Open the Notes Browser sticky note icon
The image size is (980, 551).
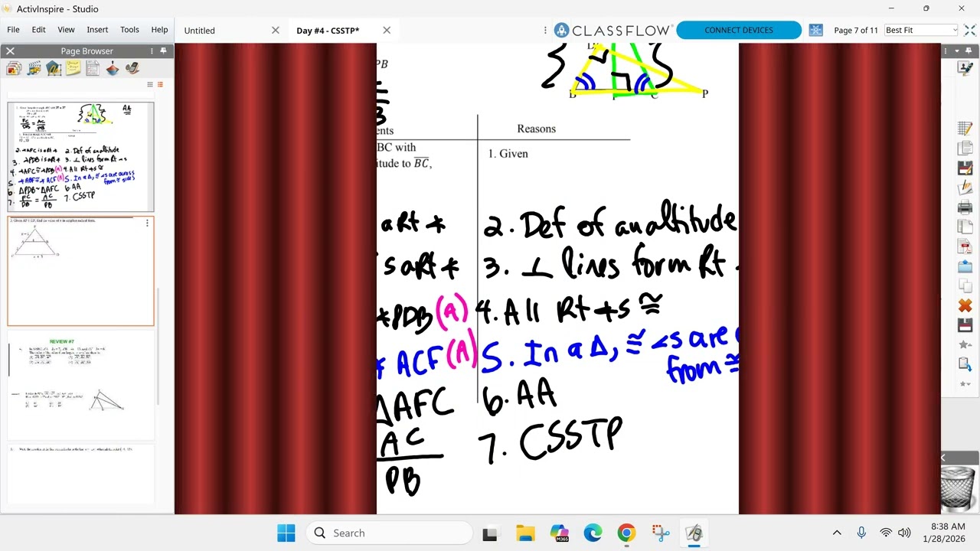pos(73,68)
